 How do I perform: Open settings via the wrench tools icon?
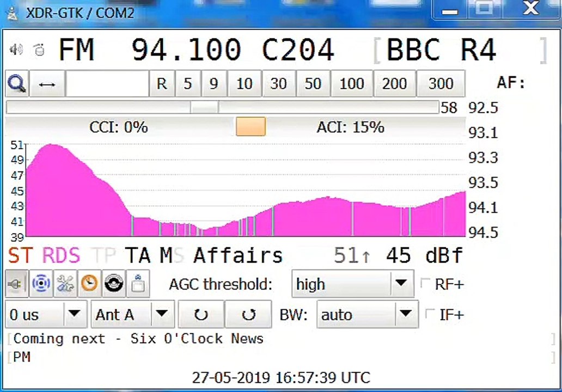pyautogui.click(x=65, y=284)
